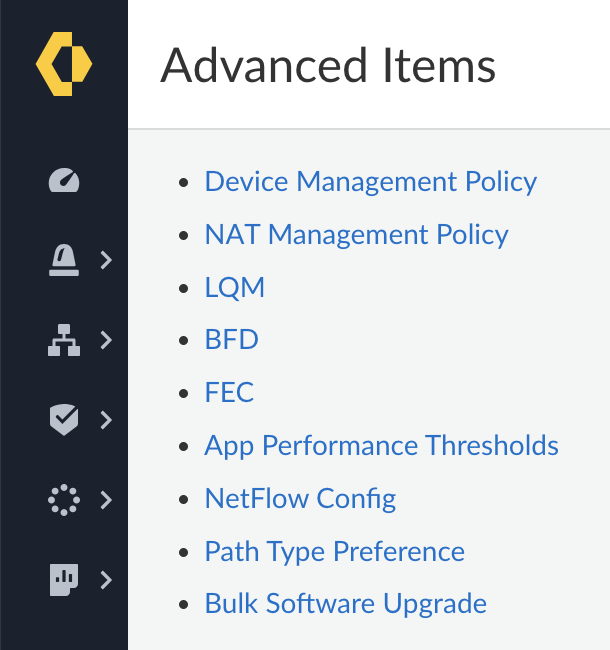Open the LQM link
Image resolution: width=610 pixels, height=650 pixels.
[235, 288]
